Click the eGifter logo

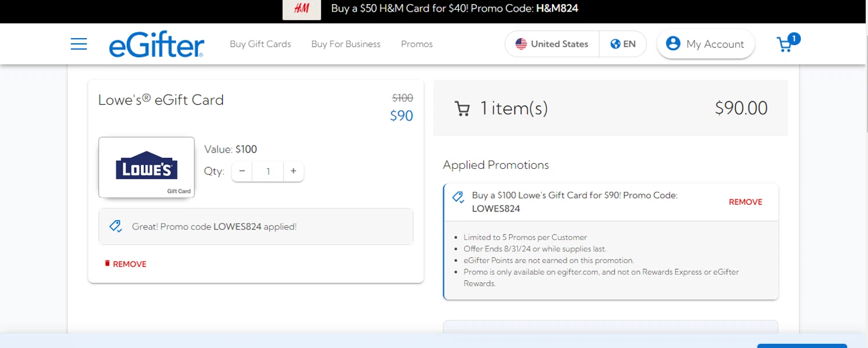156,45
